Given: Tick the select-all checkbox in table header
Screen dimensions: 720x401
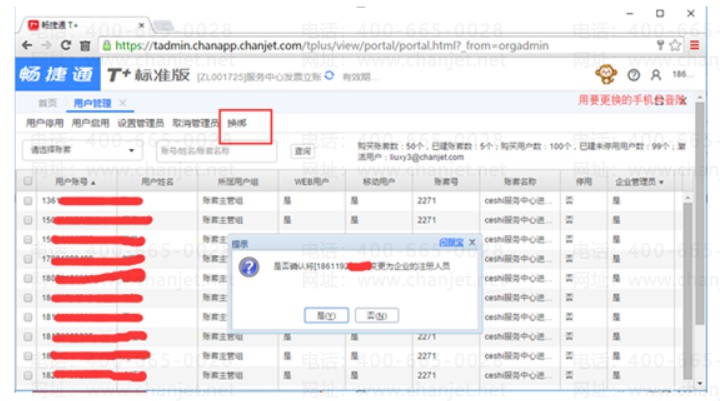Looking at the screenshot, I should click(x=28, y=181).
